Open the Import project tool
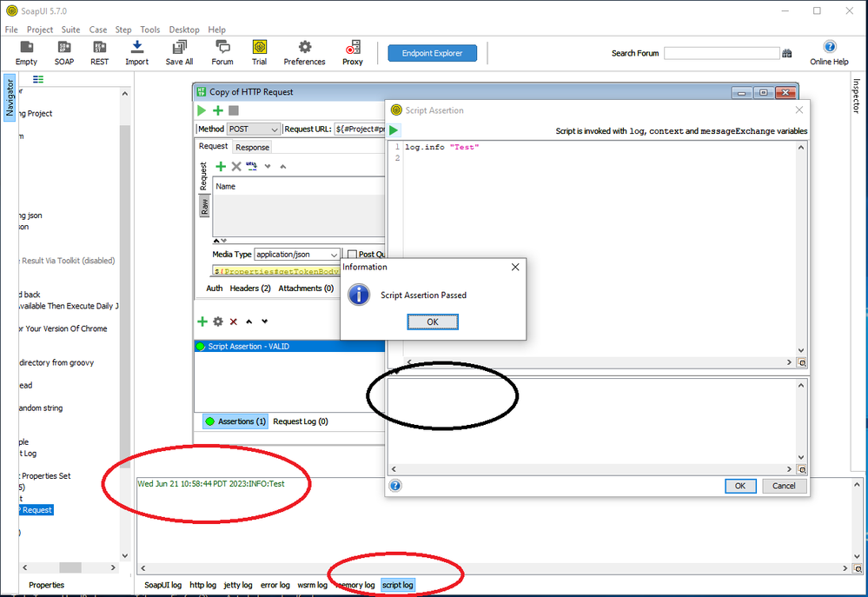Viewport: 868px width, 597px height. [x=136, y=53]
